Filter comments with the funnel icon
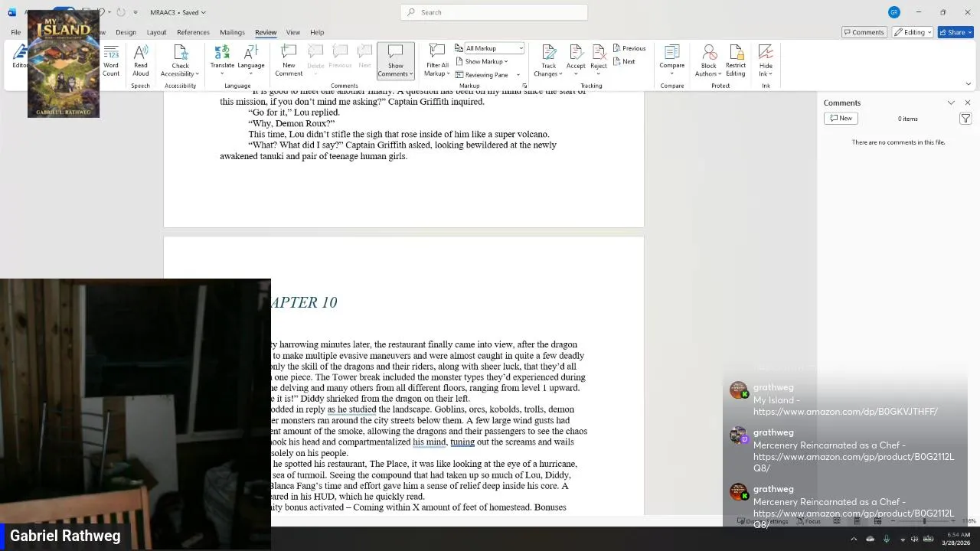This screenshot has width=980, height=551. coord(965,119)
